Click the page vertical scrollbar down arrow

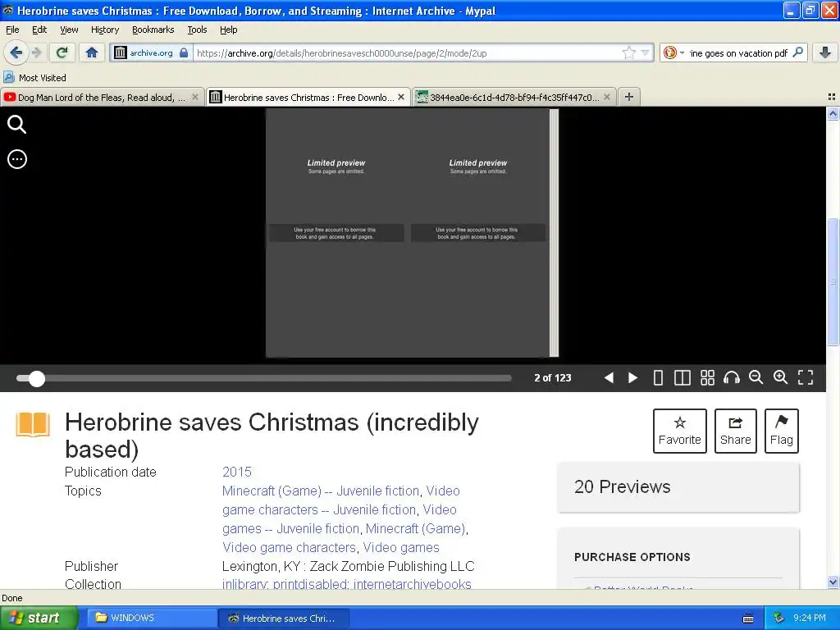(x=833, y=582)
